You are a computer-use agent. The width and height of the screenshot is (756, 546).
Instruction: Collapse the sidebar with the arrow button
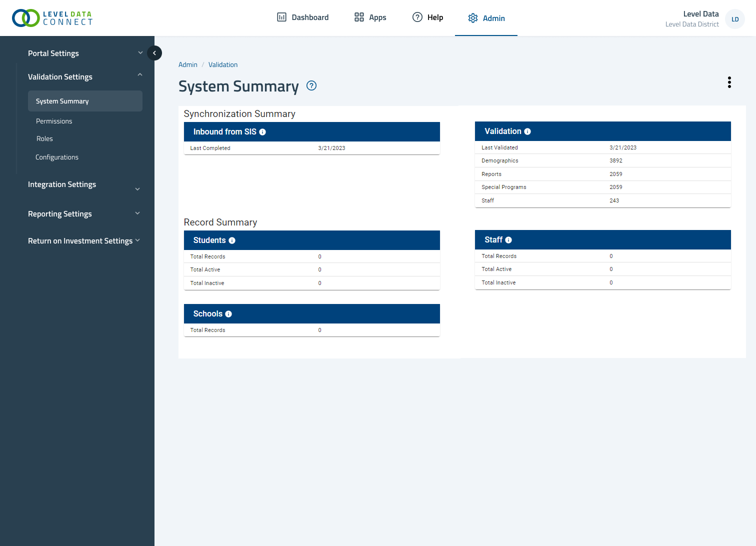154,53
